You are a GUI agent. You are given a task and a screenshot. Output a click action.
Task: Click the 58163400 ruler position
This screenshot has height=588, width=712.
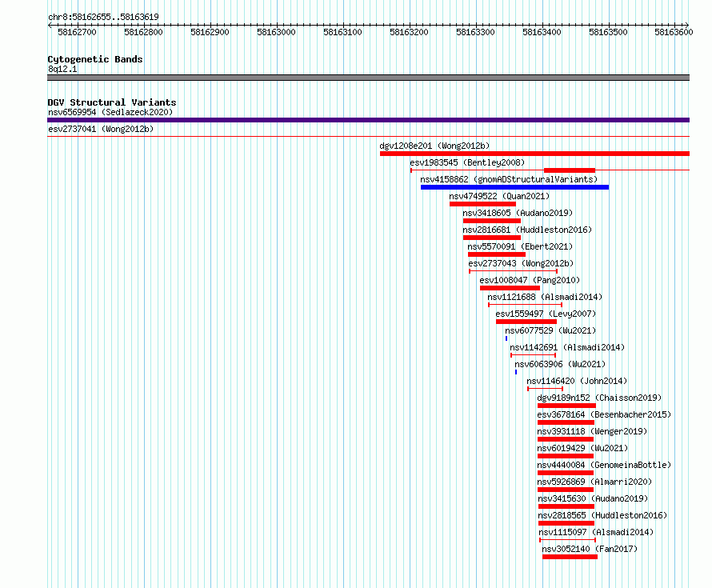click(x=542, y=32)
